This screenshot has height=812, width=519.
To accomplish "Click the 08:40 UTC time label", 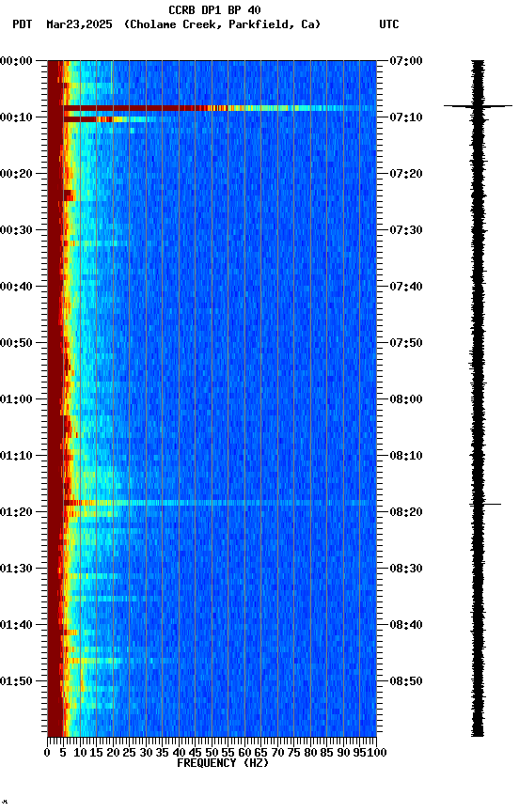I will (x=406, y=626).
